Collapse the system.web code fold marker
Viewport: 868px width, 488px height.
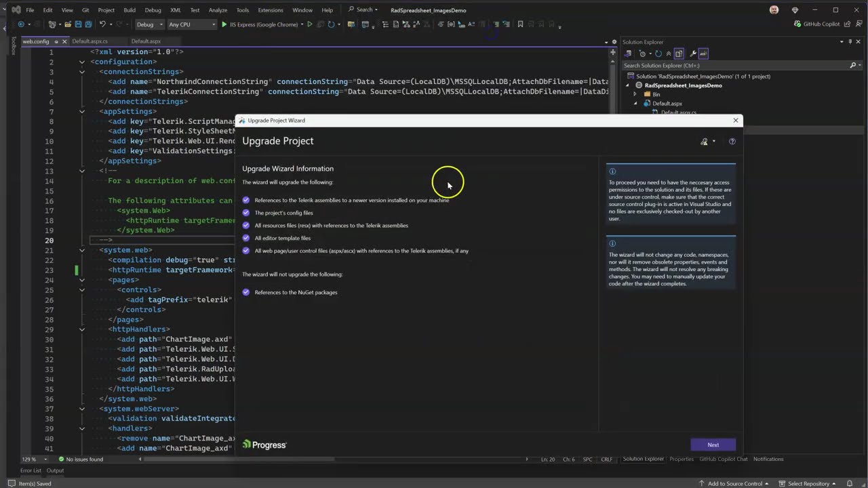point(82,250)
